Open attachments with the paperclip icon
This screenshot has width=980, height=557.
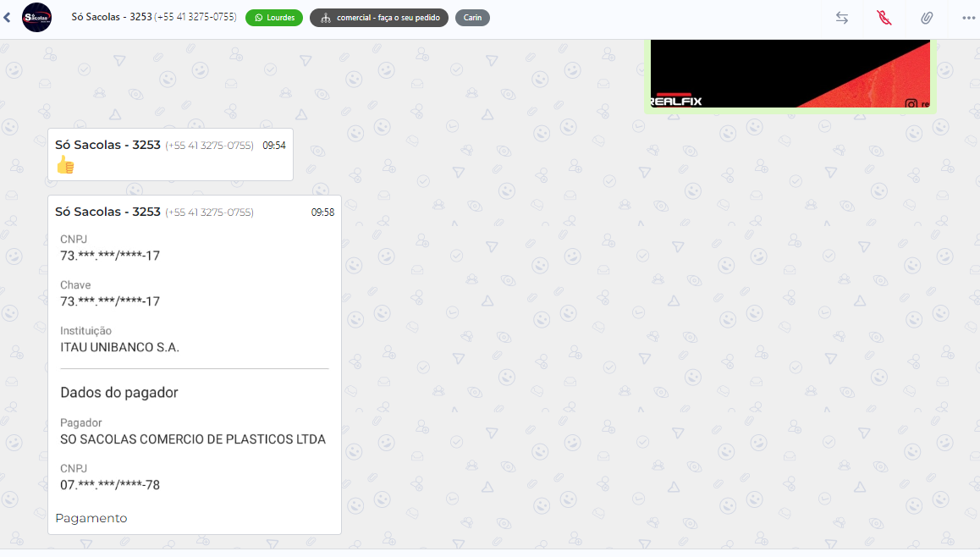pyautogui.click(x=927, y=18)
